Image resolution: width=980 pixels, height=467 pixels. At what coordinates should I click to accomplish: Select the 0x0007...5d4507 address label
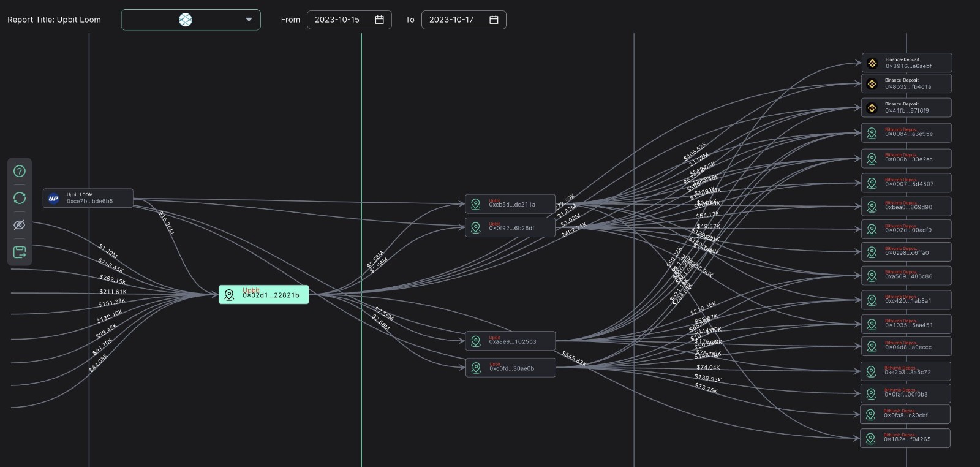pos(910,184)
